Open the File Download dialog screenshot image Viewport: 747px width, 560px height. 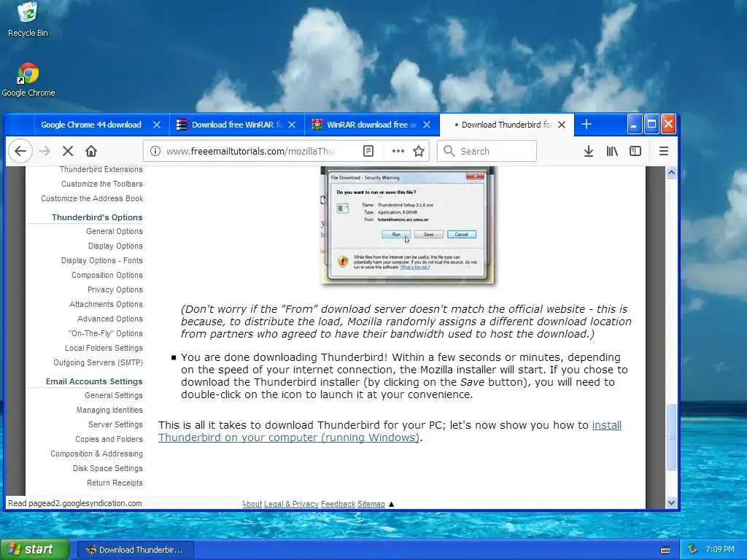408,226
